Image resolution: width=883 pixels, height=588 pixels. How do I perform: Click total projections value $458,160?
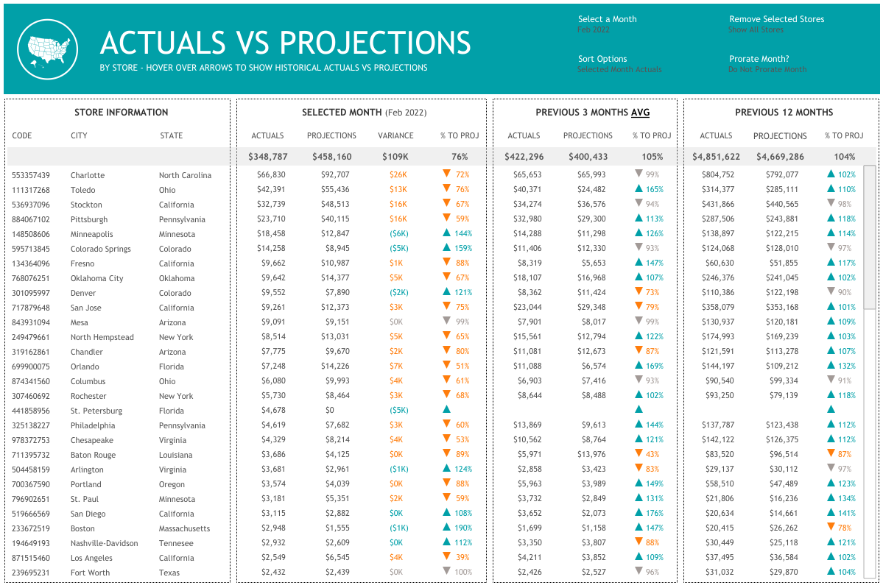point(331,157)
